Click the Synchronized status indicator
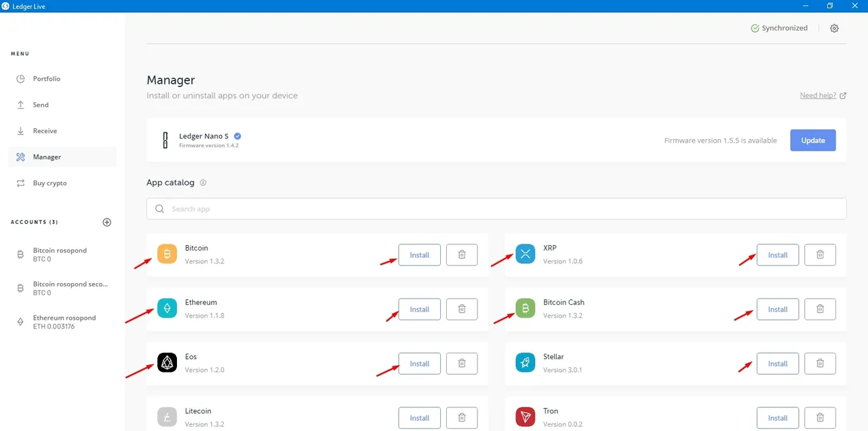 [779, 29]
